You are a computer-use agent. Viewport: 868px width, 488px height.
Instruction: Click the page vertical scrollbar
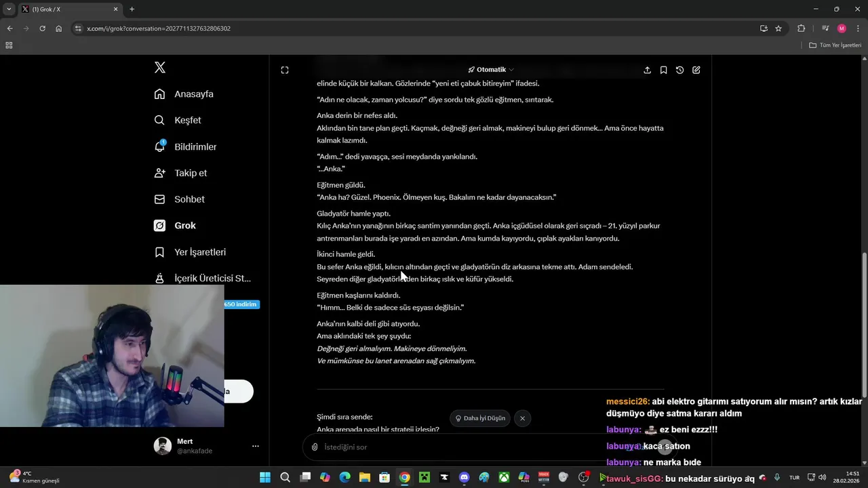[864, 325]
